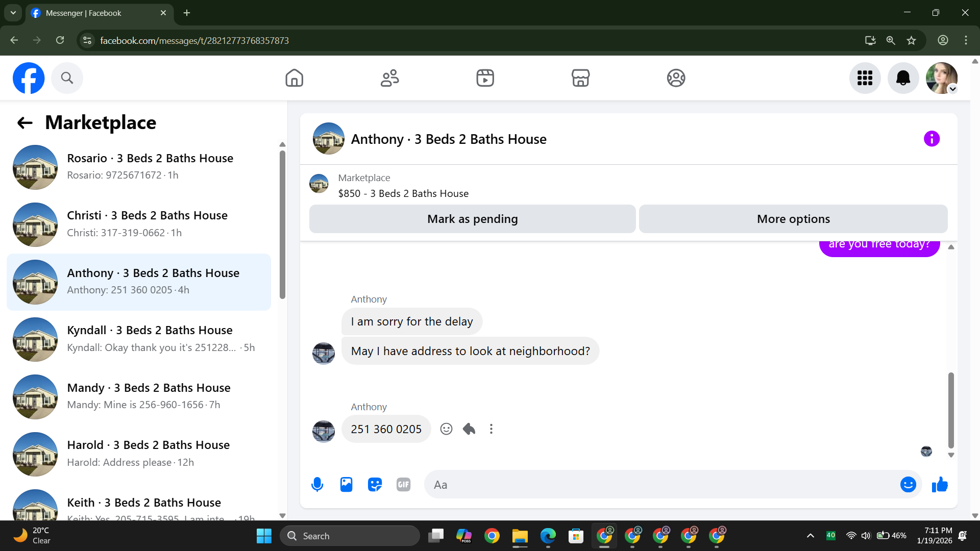Open the Facebook apps grid menu
The height and width of the screenshot is (551, 980).
[865, 78]
